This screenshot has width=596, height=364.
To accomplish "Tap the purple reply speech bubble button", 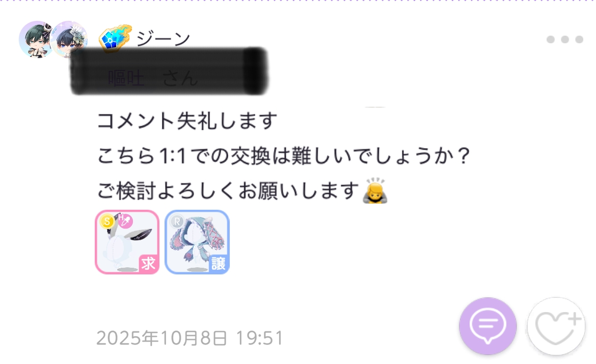I will point(487,326).
